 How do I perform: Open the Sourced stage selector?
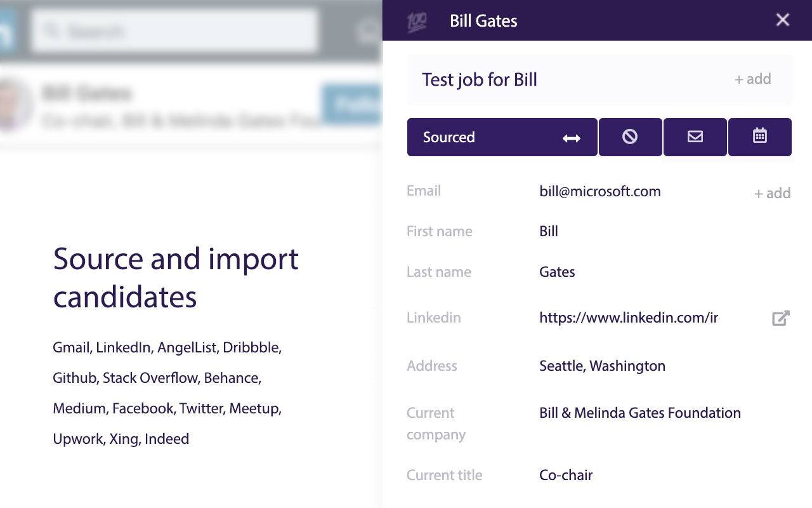(502, 137)
